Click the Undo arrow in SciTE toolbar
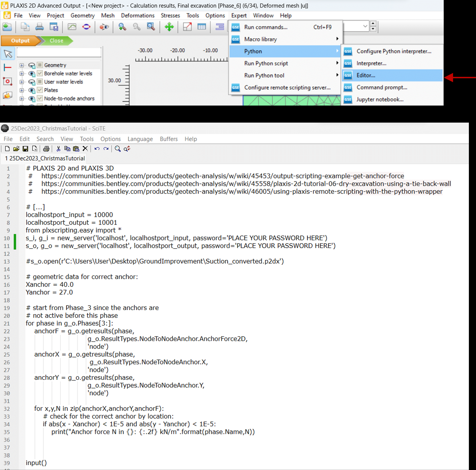476x470 pixels. 97,149
